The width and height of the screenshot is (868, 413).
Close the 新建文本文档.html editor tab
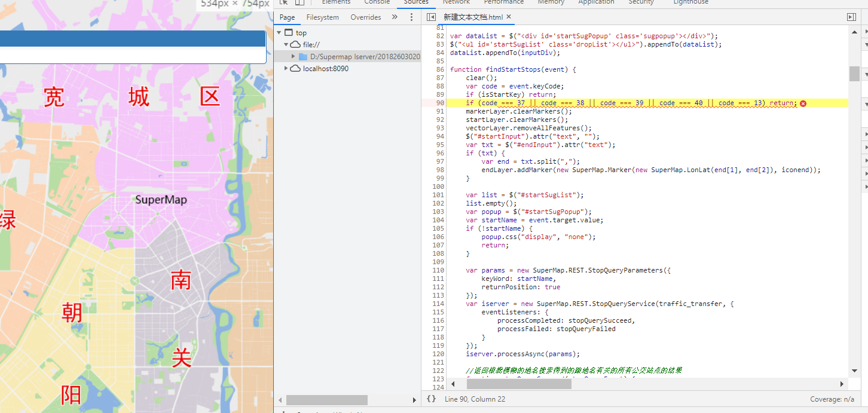pos(509,17)
